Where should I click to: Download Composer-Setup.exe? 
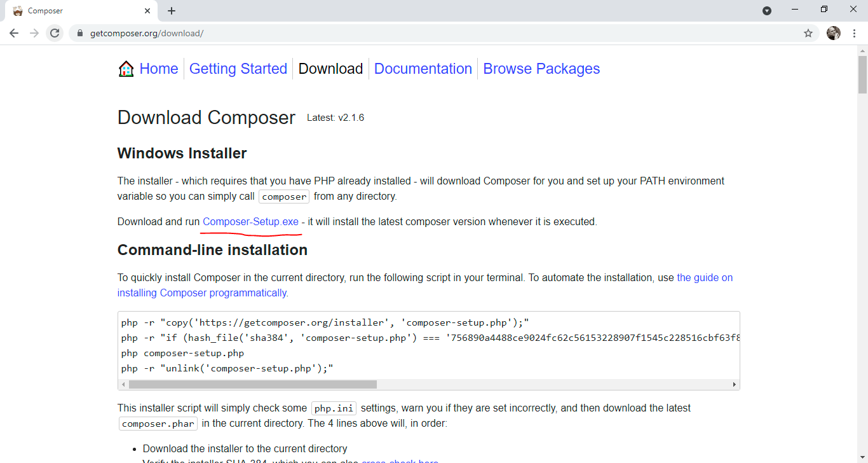point(250,222)
